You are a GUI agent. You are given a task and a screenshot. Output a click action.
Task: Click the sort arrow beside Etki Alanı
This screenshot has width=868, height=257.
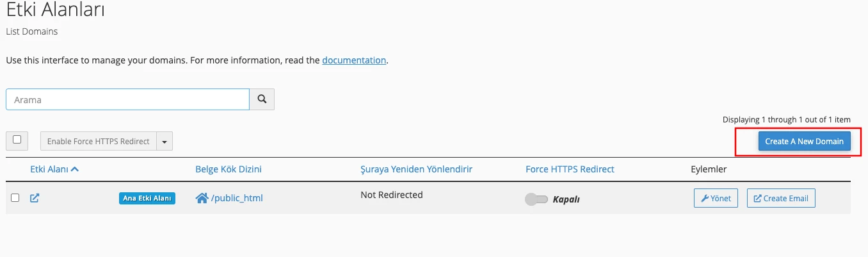click(75, 169)
